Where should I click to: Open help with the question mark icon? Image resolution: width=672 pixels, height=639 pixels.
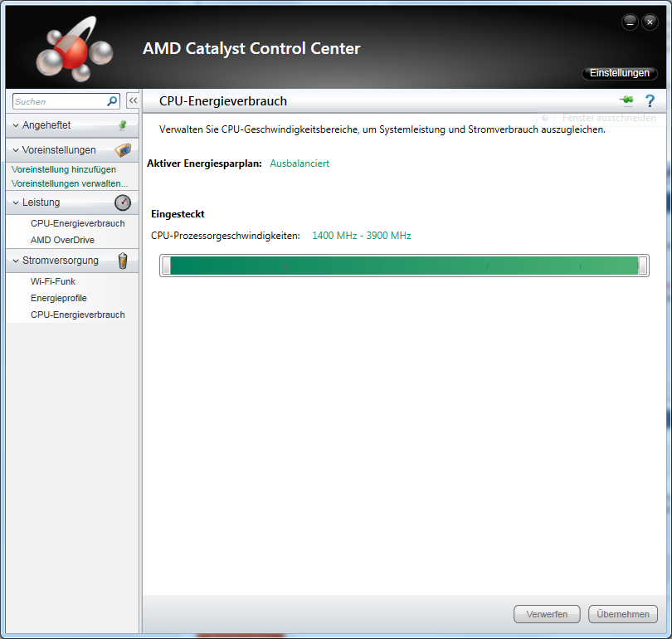pos(650,100)
